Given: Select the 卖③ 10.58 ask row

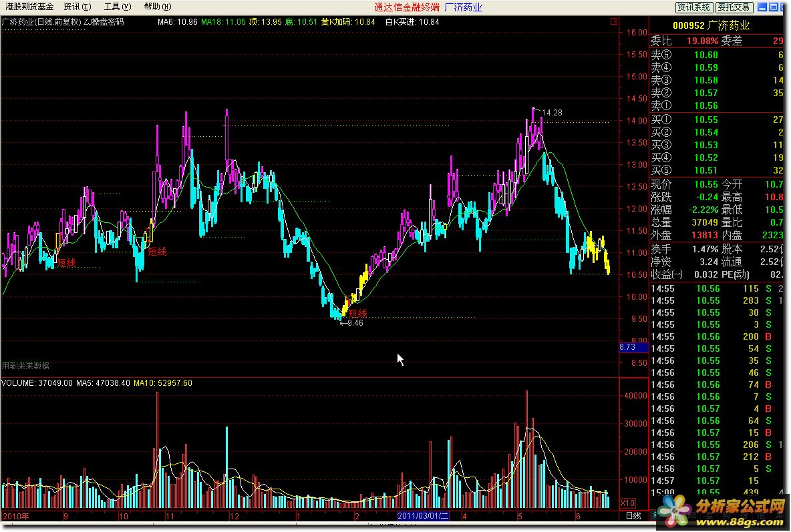Looking at the screenshot, I should (716, 80).
